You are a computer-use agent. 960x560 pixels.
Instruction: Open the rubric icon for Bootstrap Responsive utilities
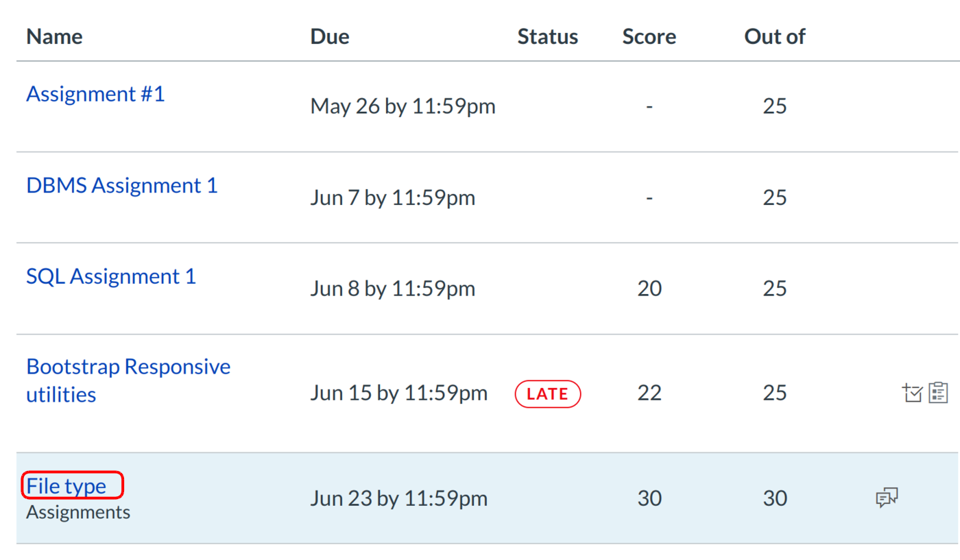(x=938, y=393)
